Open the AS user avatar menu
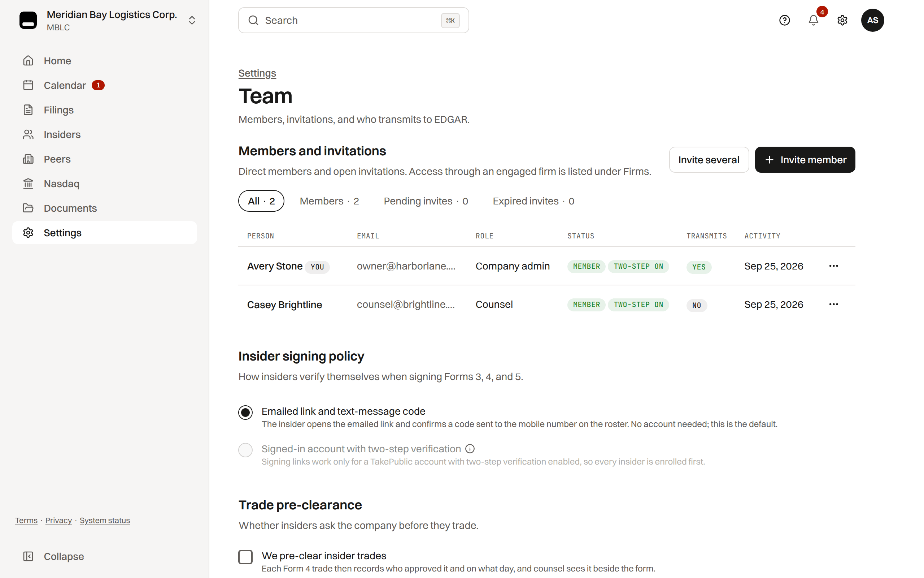Image resolution: width=924 pixels, height=578 pixels. tap(872, 20)
